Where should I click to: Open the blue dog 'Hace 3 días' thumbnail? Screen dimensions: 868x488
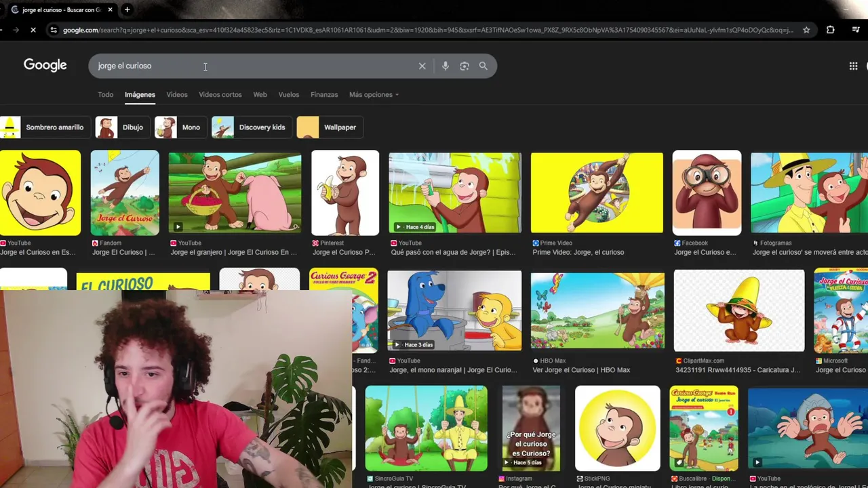[x=454, y=310]
